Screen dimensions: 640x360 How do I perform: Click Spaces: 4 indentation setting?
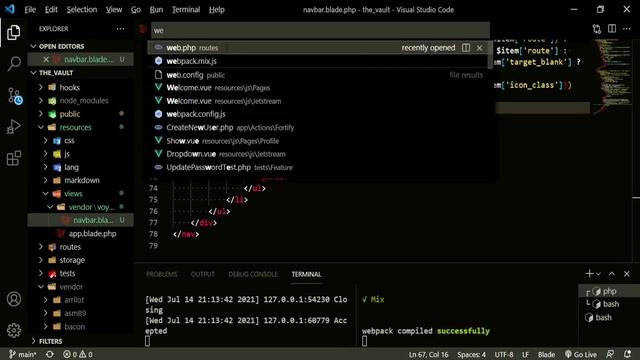tap(471, 354)
